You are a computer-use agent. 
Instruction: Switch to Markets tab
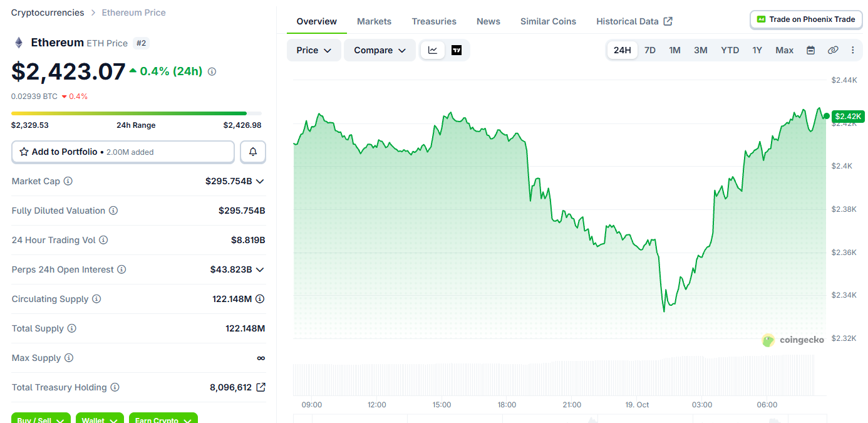pos(375,21)
